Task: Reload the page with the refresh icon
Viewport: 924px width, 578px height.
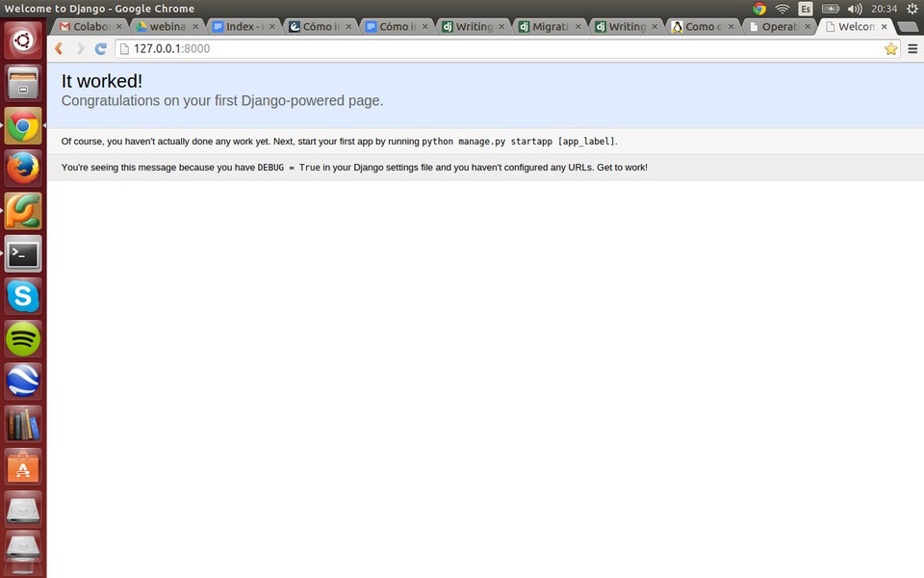Action: tap(101, 49)
